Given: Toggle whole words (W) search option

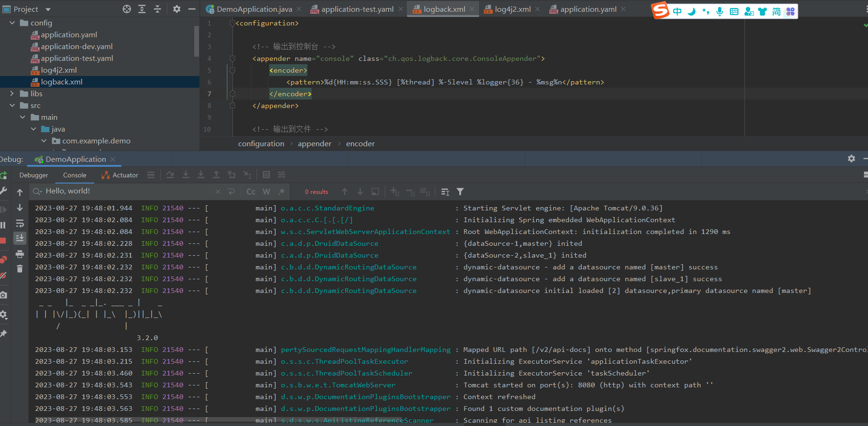Looking at the screenshot, I should pyautogui.click(x=266, y=192).
